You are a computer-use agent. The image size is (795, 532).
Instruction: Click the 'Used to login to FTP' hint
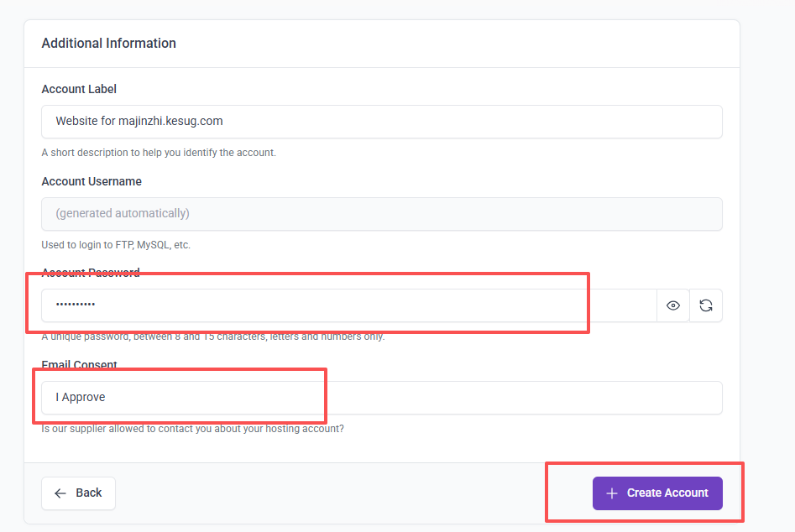click(116, 245)
